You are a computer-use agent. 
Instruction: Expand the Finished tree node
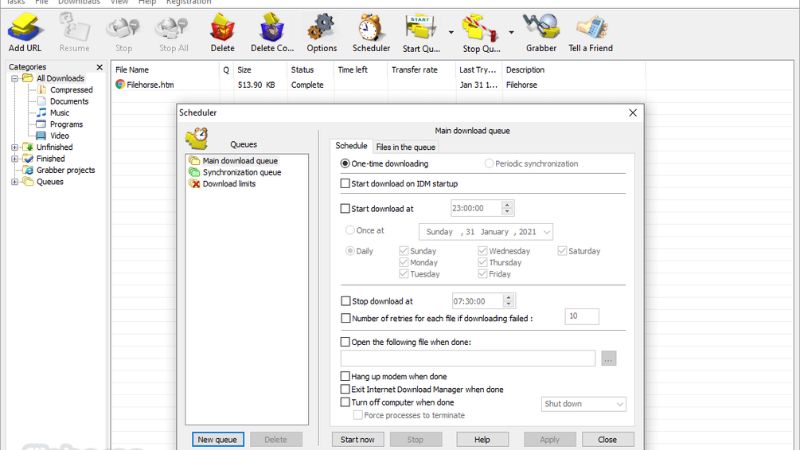click(x=15, y=159)
